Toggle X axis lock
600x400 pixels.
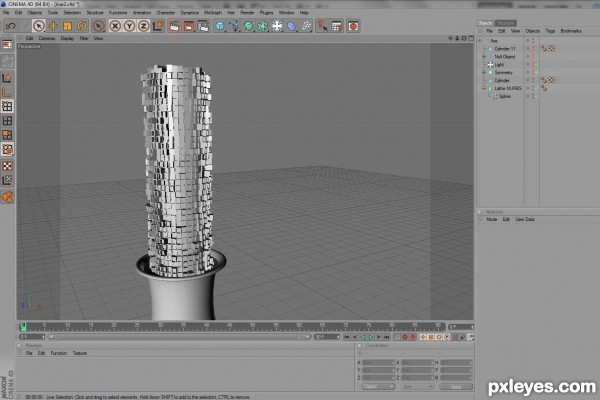(x=115, y=26)
